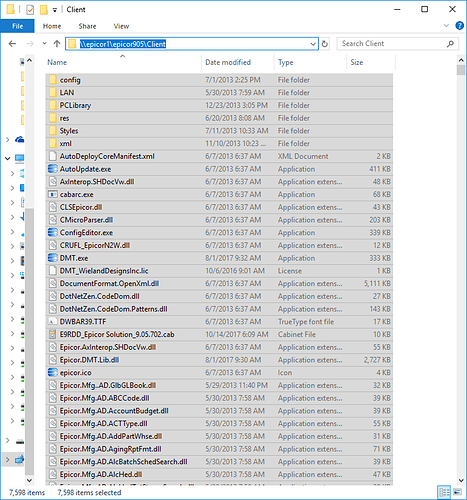
Task: Click the Properties quick access checkmark icon
Action: [x=30, y=10]
